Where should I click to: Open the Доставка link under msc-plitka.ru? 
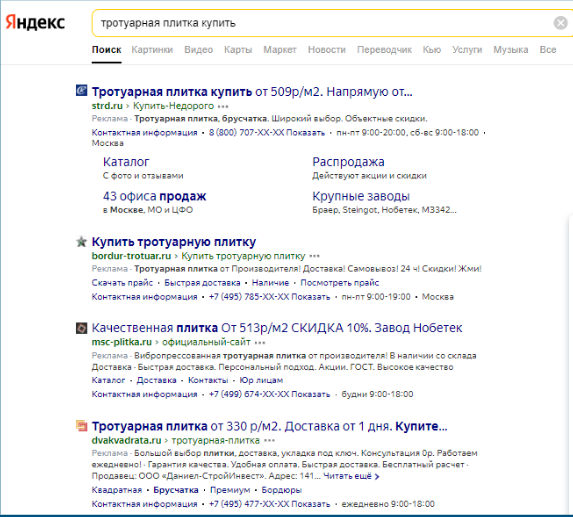pyautogui.click(x=156, y=380)
